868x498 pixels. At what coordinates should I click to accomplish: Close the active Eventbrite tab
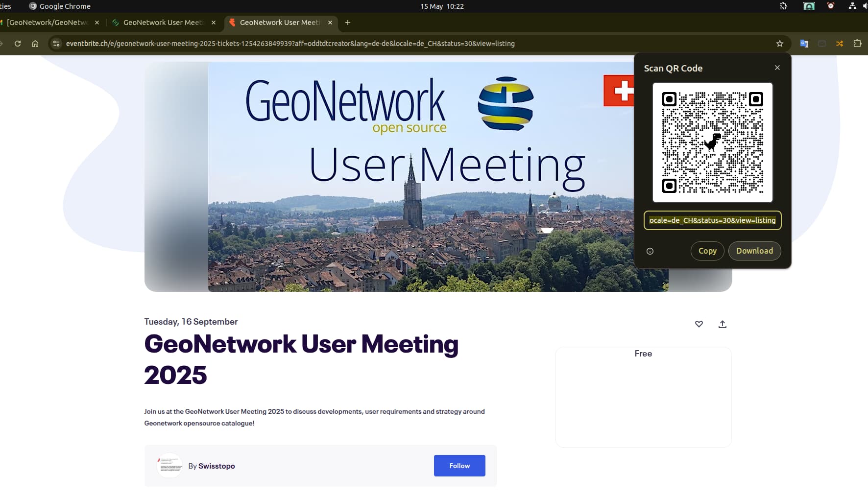tap(330, 23)
